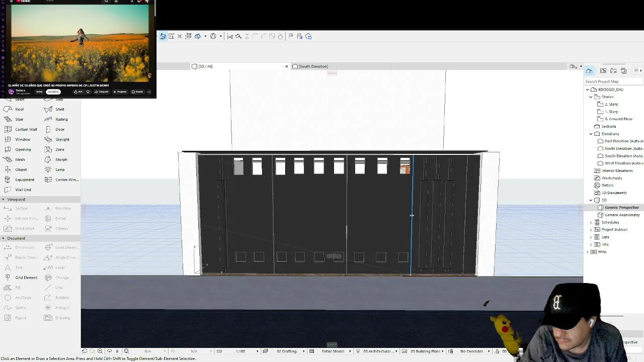Select the Morph tool

coord(56,159)
